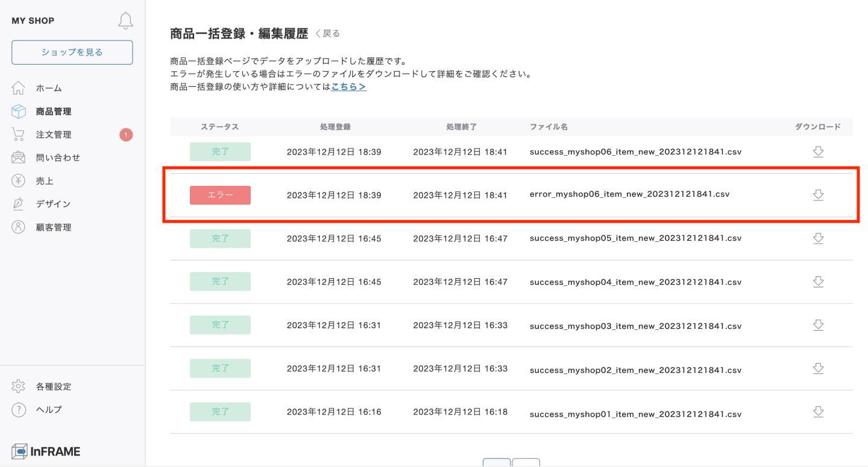Select the 商品管理 box icon in sidebar
The height and width of the screenshot is (467, 868).
(x=18, y=111)
